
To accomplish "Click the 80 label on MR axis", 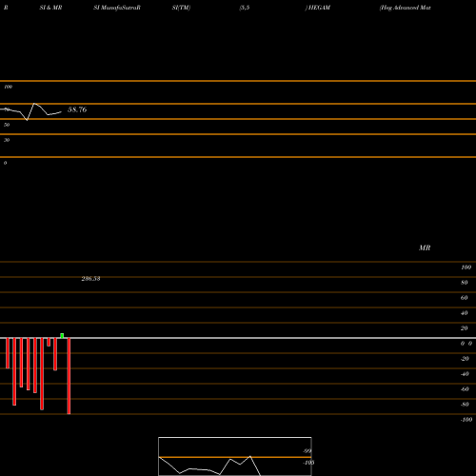I will pos(465,283).
